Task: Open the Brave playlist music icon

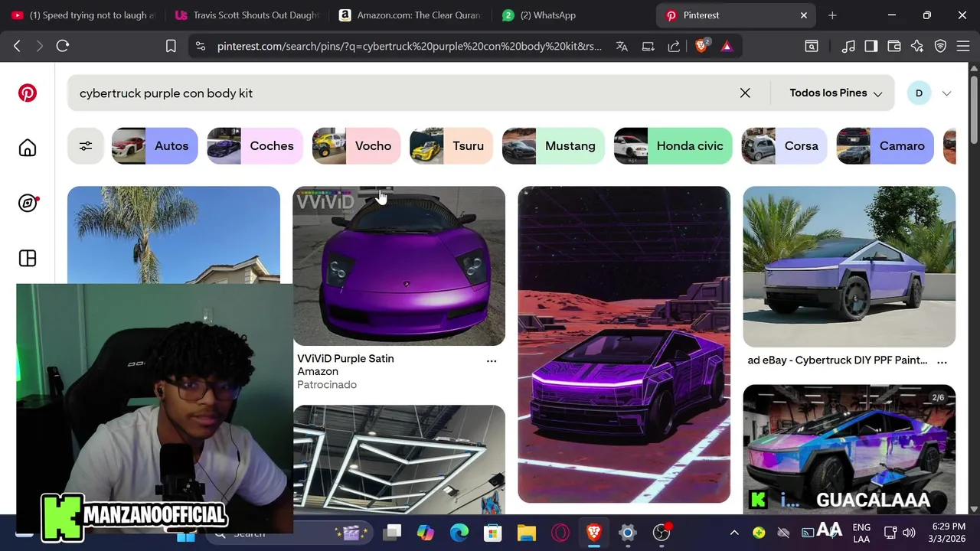Action: pos(848,47)
